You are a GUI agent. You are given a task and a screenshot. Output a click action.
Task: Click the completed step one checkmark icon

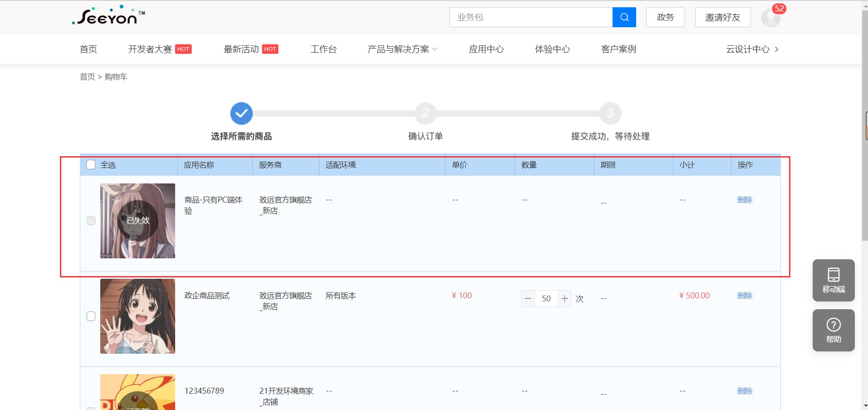pos(241,114)
